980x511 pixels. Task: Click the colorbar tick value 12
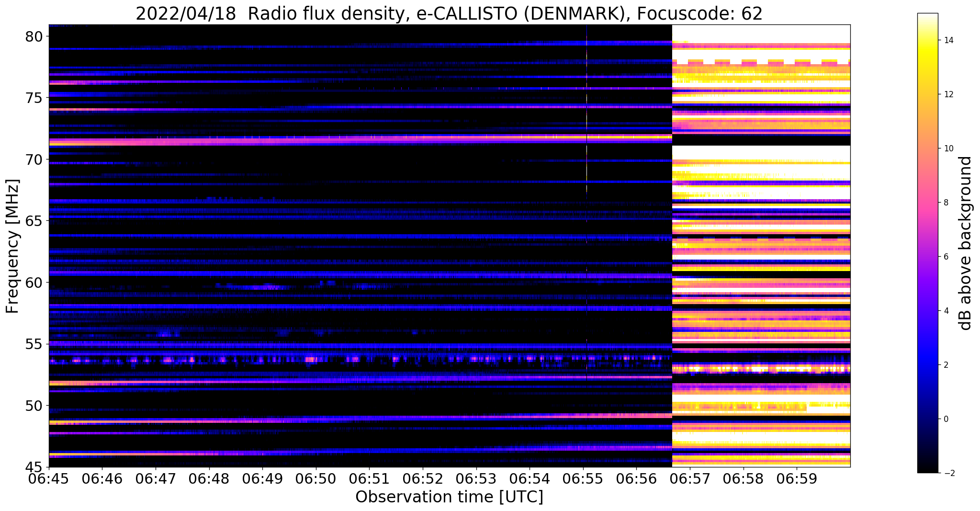pyautogui.click(x=948, y=94)
